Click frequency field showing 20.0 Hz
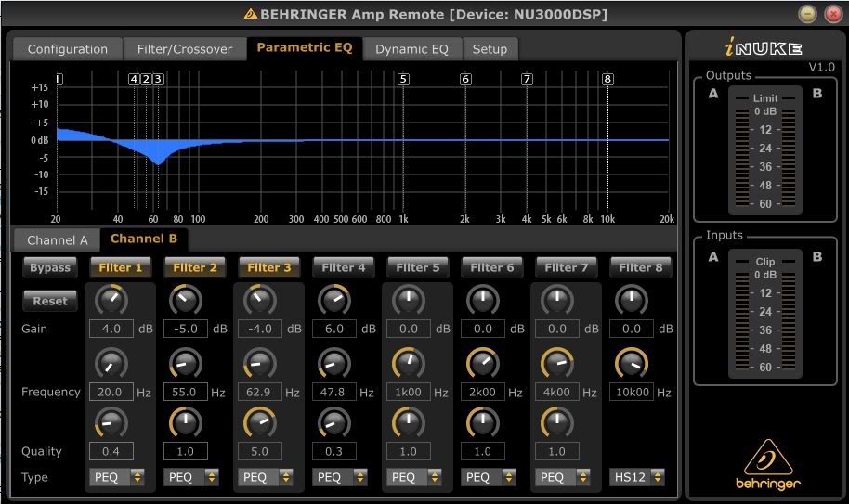Screen dimensions: 849x504 (111, 392)
